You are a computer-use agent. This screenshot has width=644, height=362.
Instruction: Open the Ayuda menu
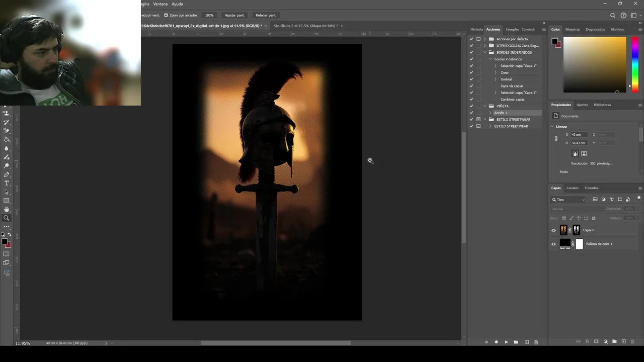point(177,4)
